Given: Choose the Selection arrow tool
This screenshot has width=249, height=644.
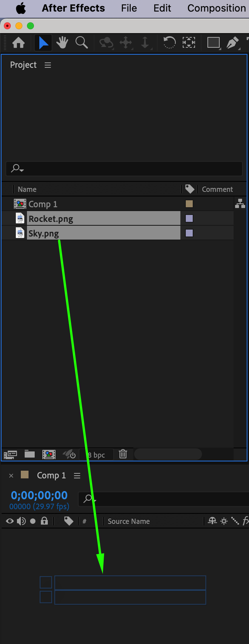Looking at the screenshot, I should coord(43,42).
